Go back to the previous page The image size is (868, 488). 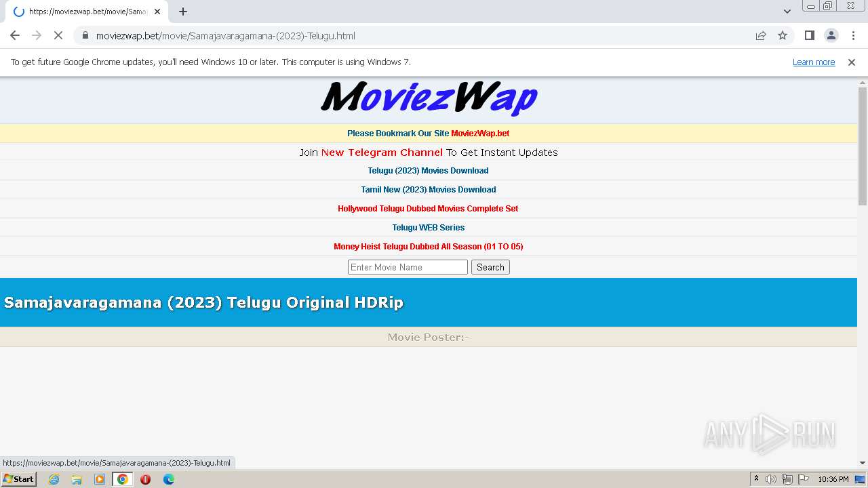click(x=15, y=35)
